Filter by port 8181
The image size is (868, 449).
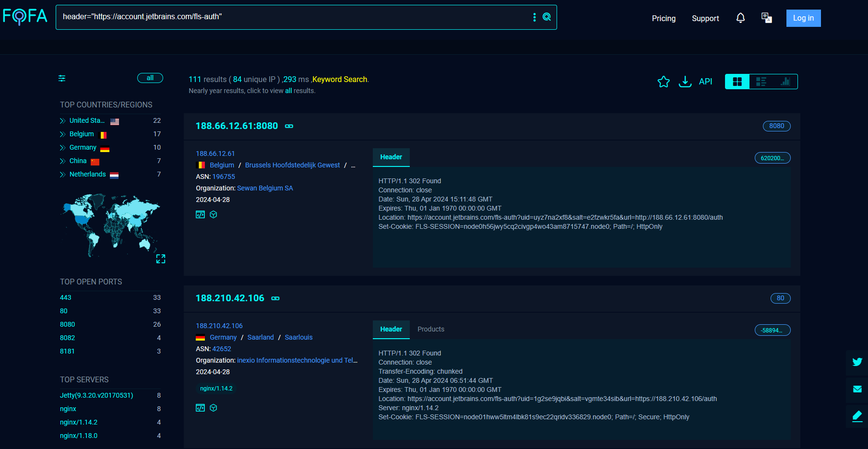67,351
